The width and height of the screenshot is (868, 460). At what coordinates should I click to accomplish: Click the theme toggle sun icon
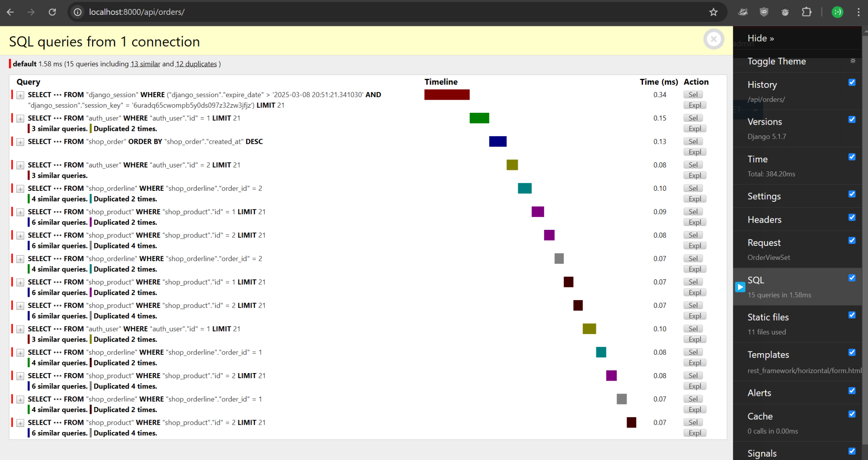pos(853,61)
